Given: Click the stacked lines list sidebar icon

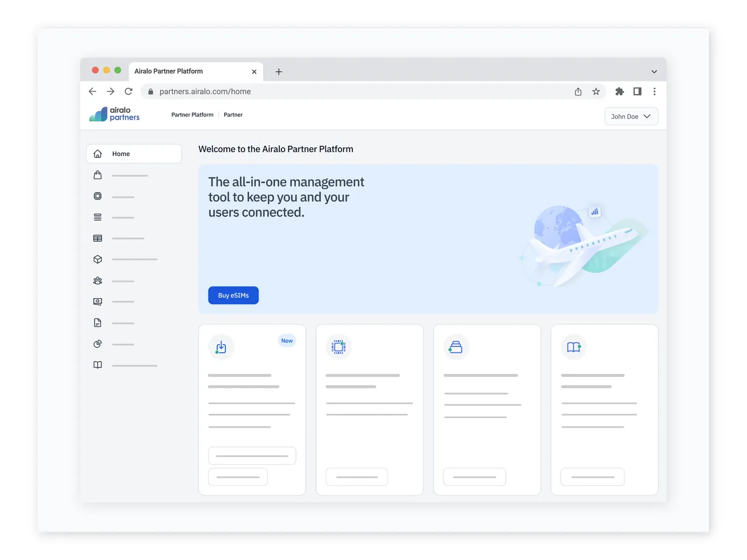Looking at the screenshot, I should 97,217.
